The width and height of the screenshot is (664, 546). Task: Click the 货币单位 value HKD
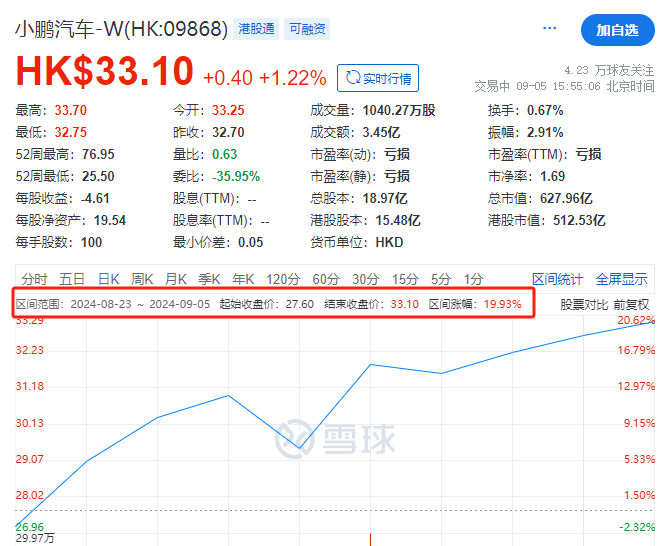point(389,243)
